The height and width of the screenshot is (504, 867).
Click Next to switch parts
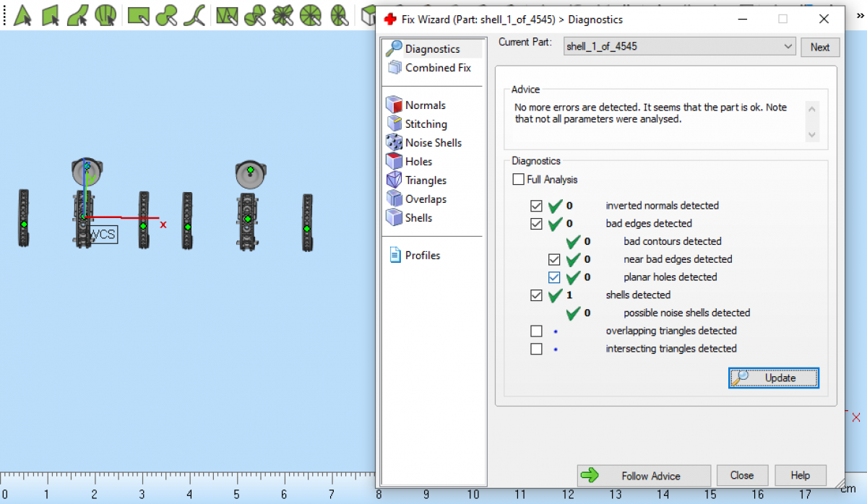[x=819, y=47]
